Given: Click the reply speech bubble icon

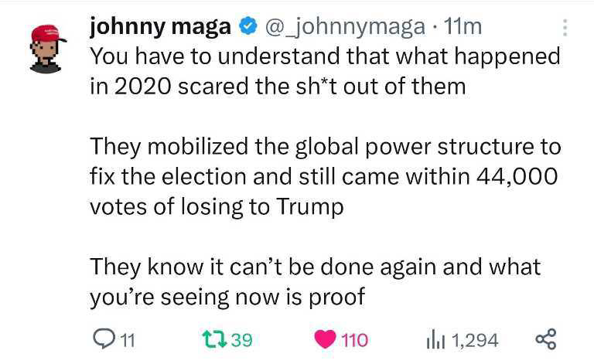Looking at the screenshot, I should click(x=103, y=338).
